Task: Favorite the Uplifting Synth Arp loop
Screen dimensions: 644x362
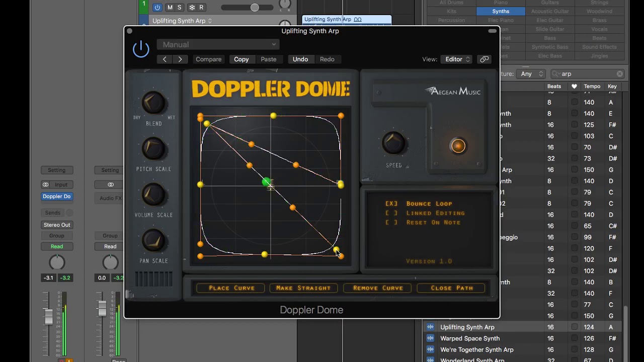Action: pos(574,327)
